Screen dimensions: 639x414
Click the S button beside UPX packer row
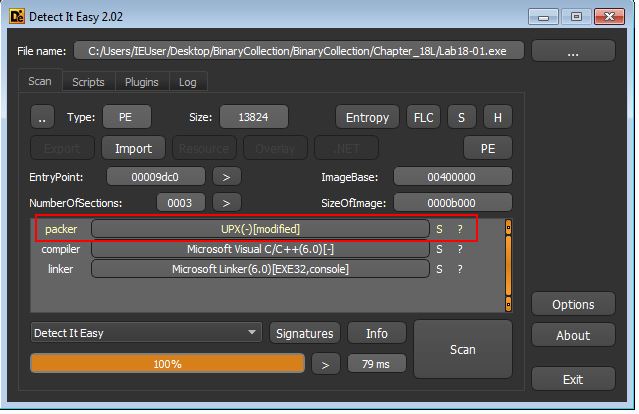439,229
